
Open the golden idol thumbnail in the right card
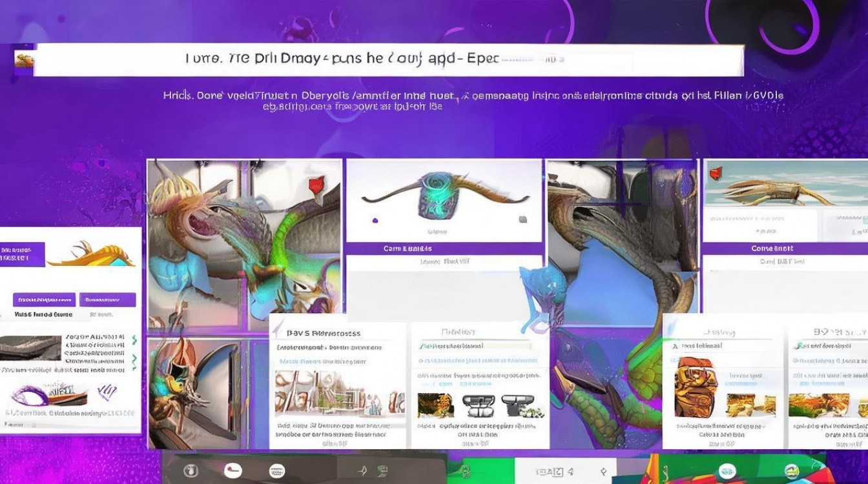click(x=694, y=386)
